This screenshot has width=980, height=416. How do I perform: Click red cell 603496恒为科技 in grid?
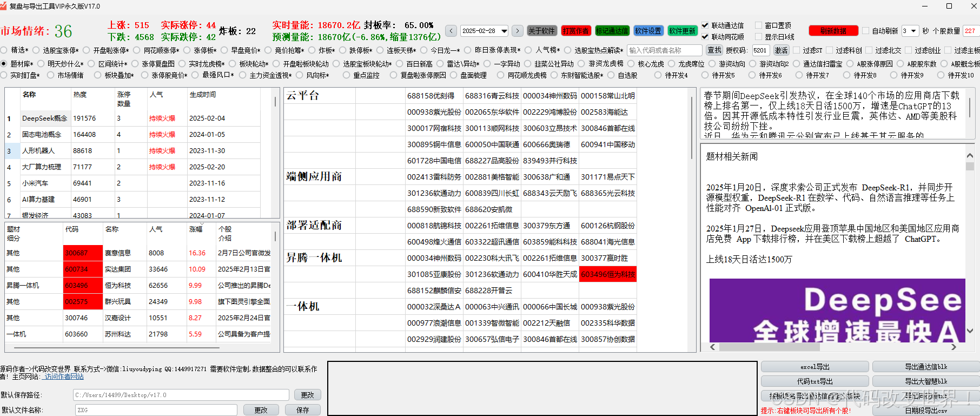tap(608, 274)
